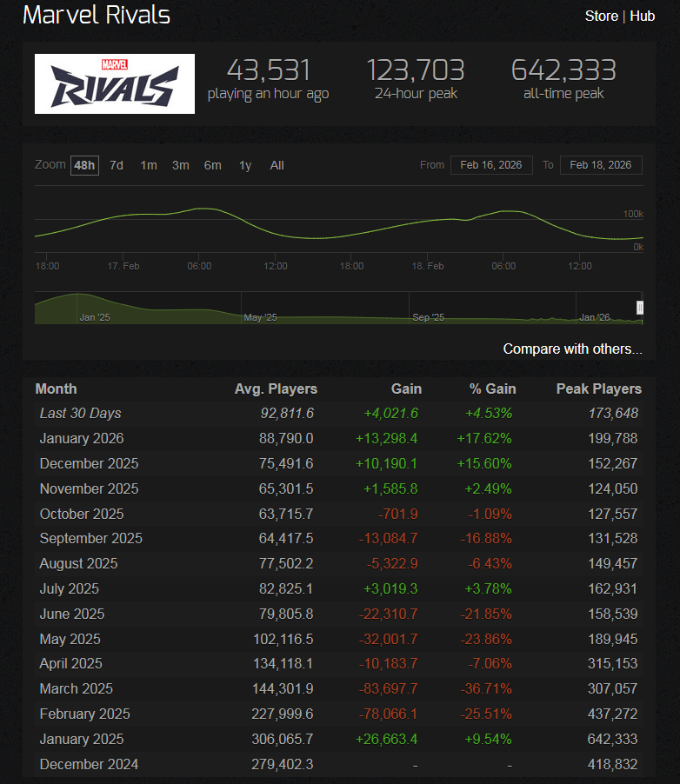Click the January 2025 row label
Screen dimensions: 680x784
click(x=82, y=739)
